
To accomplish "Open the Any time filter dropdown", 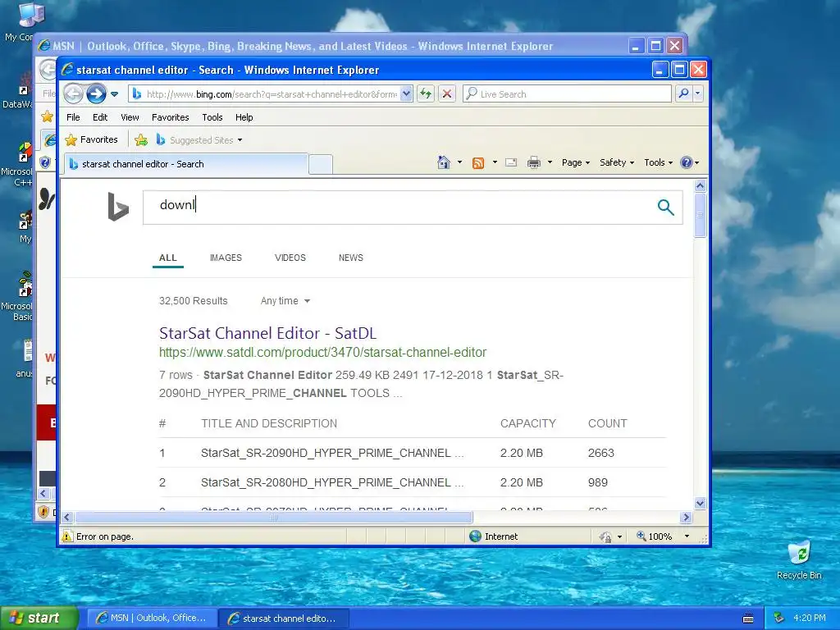I will pos(285,301).
